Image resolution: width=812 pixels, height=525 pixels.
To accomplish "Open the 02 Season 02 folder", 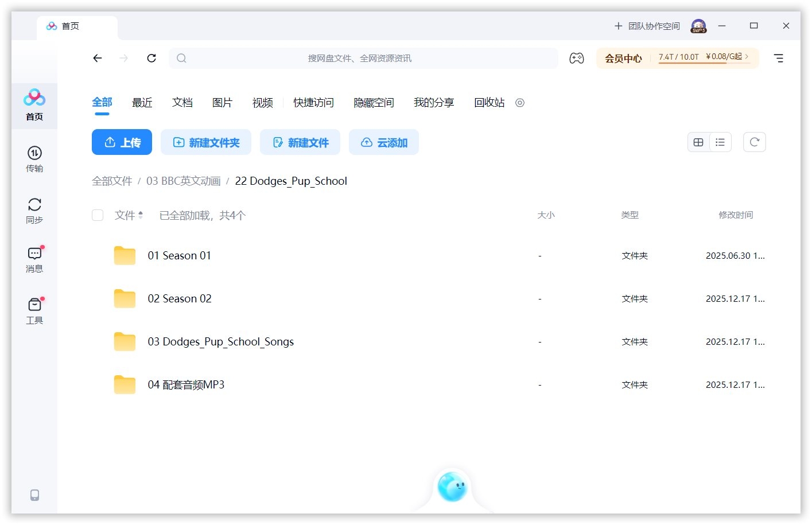I will tap(180, 298).
